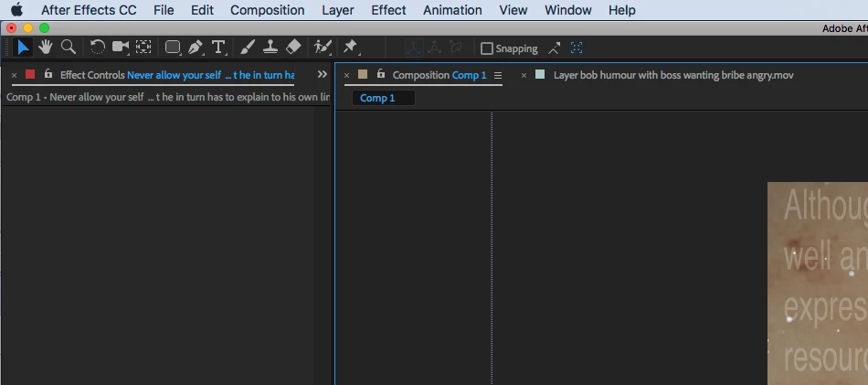Select the Puppet Pin tool
The image size is (868, 385).
tap(351, 48)
